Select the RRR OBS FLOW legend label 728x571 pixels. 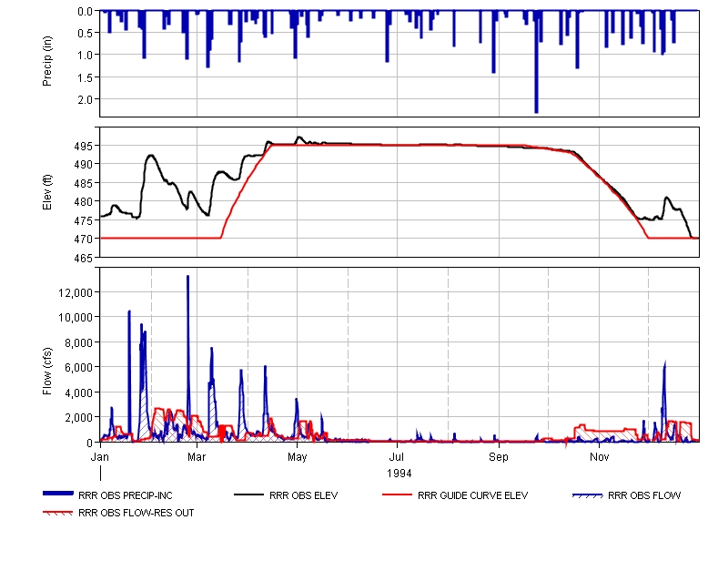(x=644, y=496)
